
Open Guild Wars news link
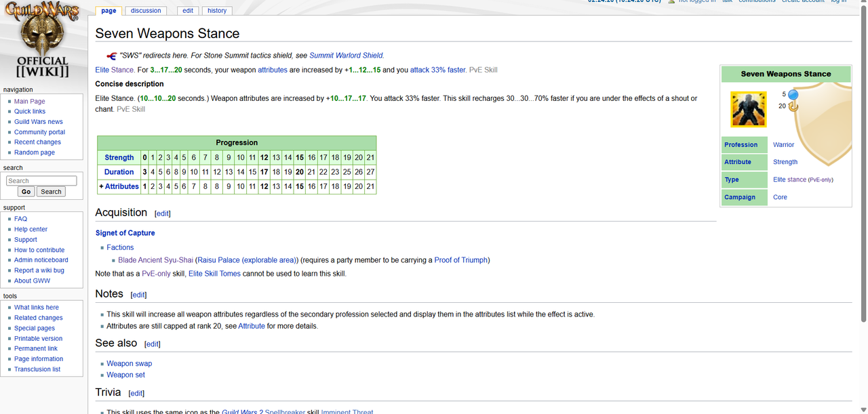tap(39, 122)
